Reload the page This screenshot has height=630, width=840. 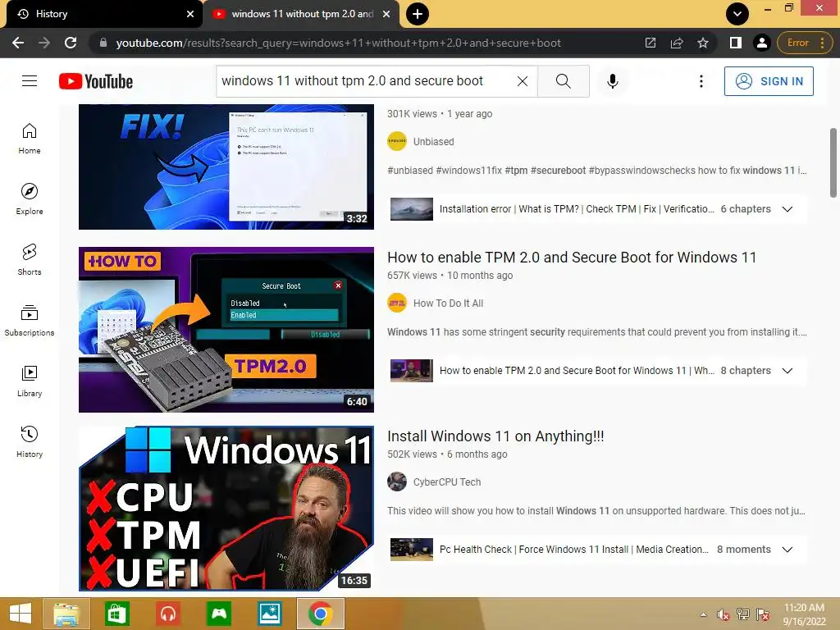pos(71,43)
